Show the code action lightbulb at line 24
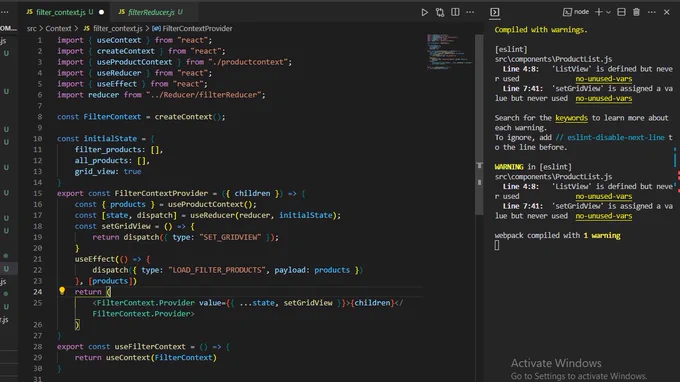This screenshot has height=382, width=680. (62, 291)
